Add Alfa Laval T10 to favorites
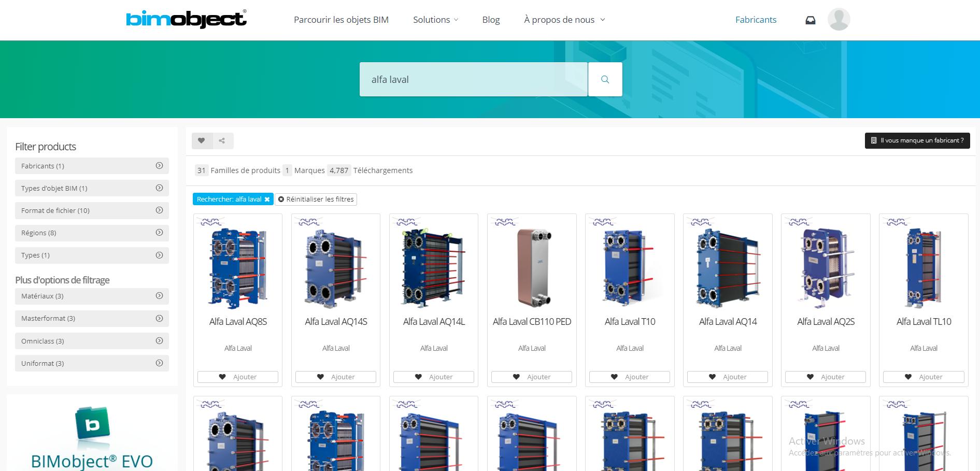Screen dimensions: 980x471 [x=630, y=377]
